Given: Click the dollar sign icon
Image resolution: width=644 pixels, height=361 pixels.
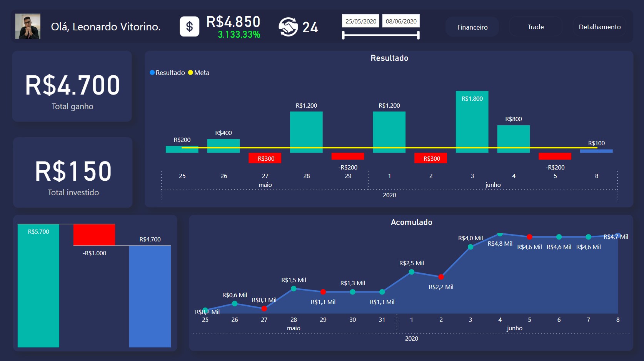Looking at the screenshot, I should (x=189, y=27).
